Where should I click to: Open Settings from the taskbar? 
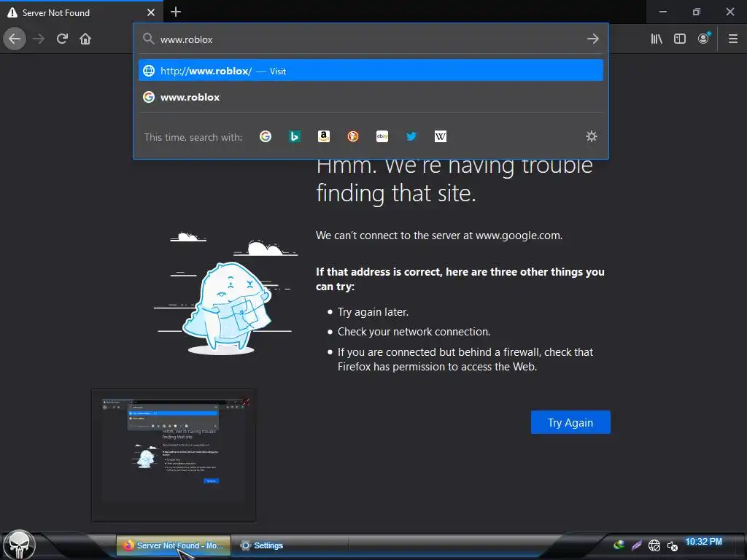point(290,545)
